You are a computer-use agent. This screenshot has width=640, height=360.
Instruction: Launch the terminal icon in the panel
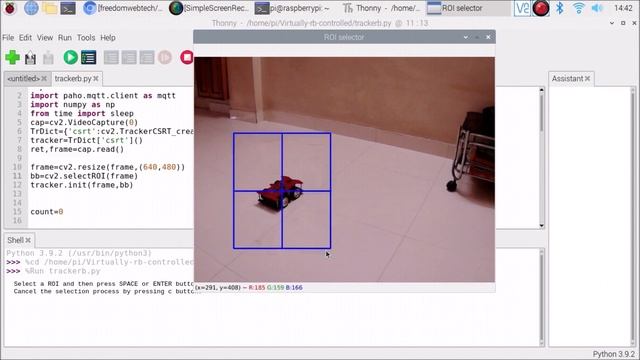(x=68, y=8)
